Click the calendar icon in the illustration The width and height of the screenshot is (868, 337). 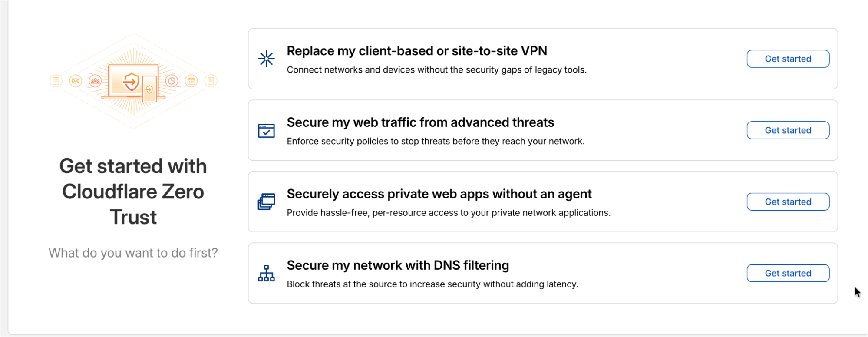point(191,81)
